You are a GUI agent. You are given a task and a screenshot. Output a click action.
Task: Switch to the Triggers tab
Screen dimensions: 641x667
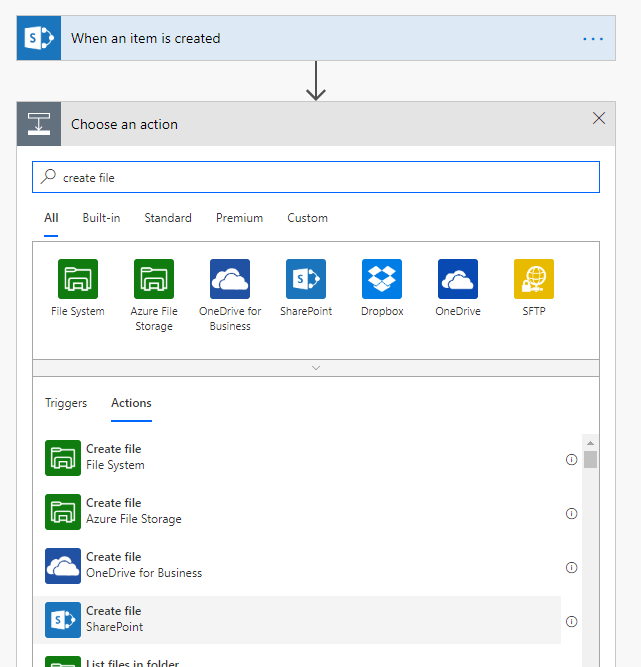[x=66, y=403]
